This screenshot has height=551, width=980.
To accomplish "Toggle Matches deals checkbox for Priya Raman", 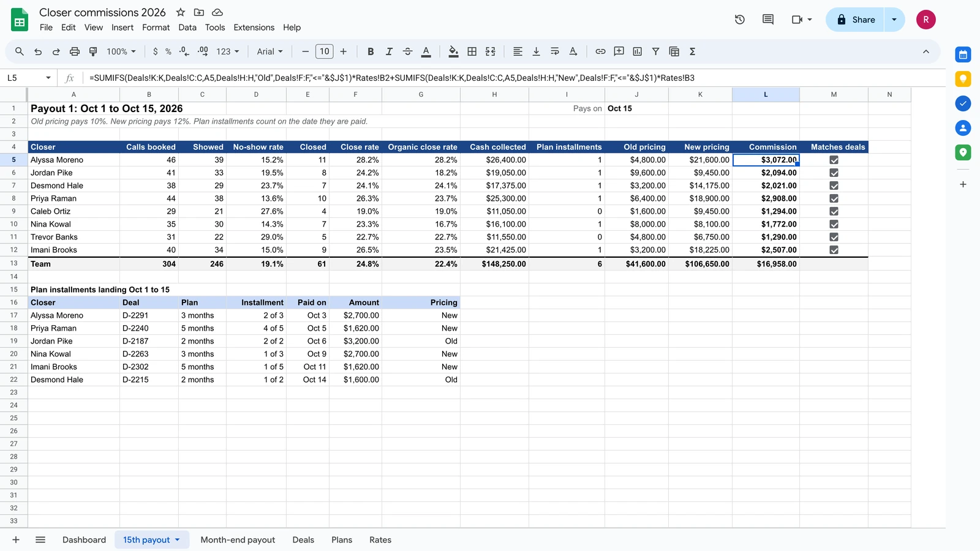I will point(834,198).
